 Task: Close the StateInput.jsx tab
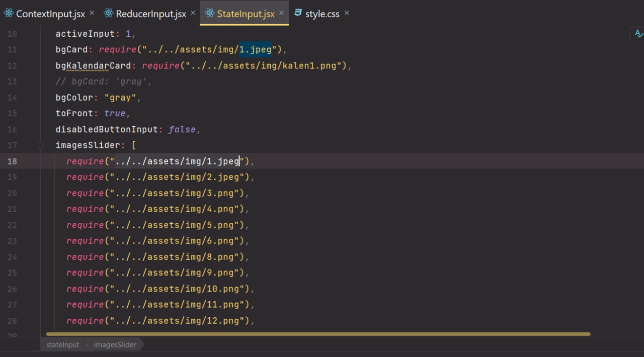click(x=281, y=14)
